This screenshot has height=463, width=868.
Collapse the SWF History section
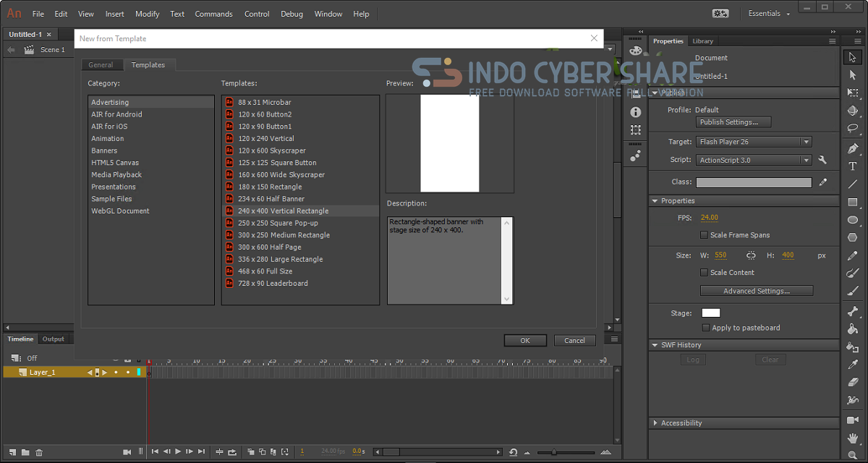[655, 345]
